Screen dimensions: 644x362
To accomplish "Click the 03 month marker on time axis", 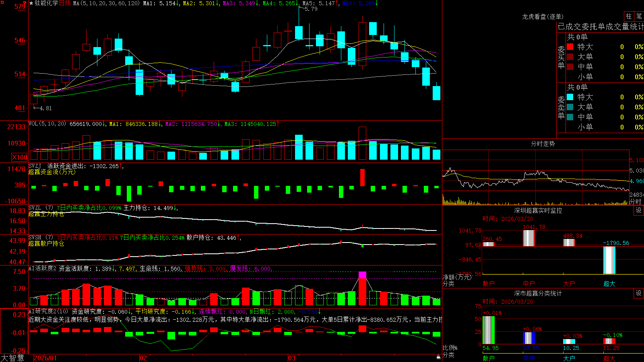I will coord(292,358).
